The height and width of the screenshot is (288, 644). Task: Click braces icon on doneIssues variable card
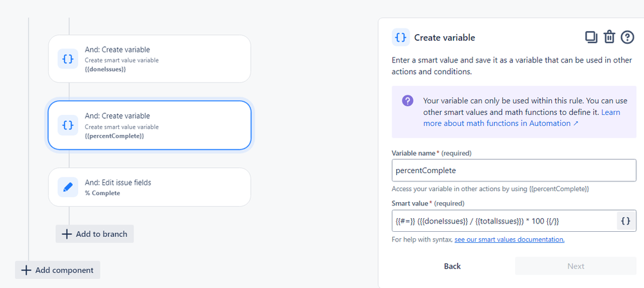pos(68,59)
